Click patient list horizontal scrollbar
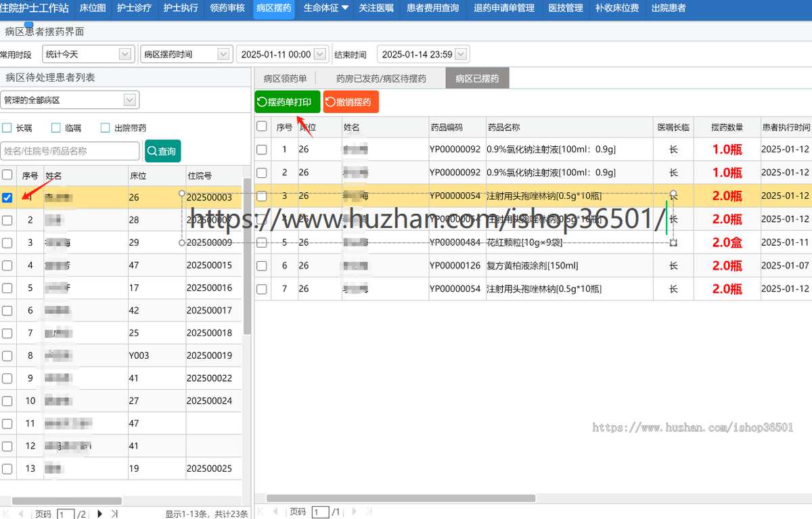This screenshot has width=812, height=519. pyautogui.click(x=68, y=501)
